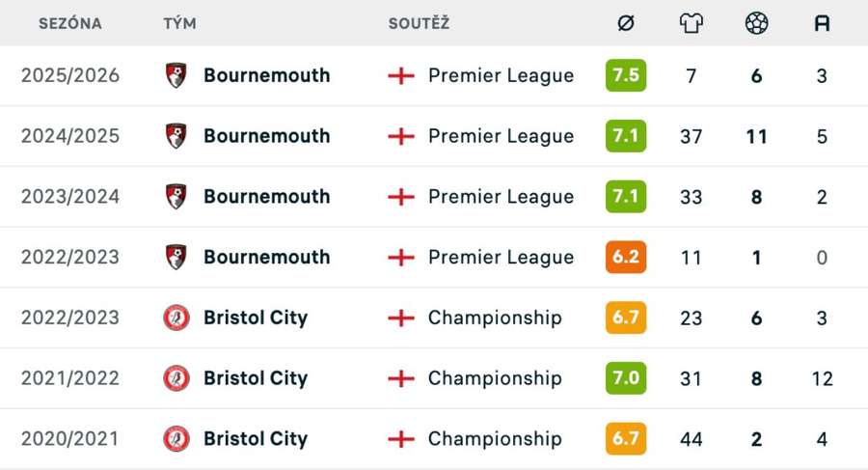Click England flag in 2024/2025 row

click(401, 136)
